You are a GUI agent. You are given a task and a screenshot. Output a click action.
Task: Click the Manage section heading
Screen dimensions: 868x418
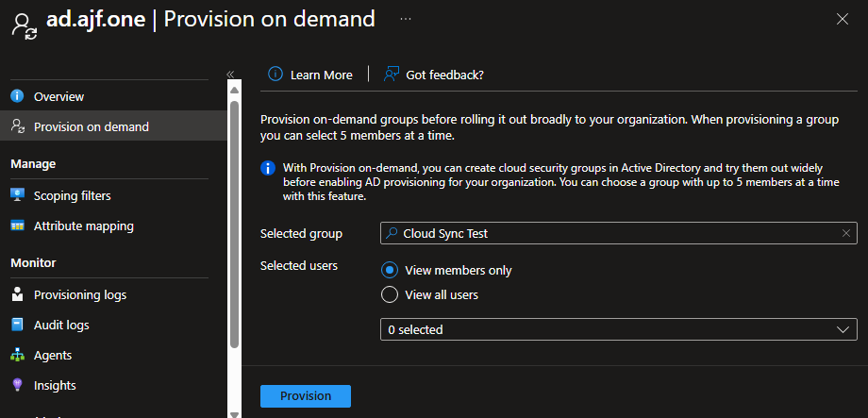[33, 164]
